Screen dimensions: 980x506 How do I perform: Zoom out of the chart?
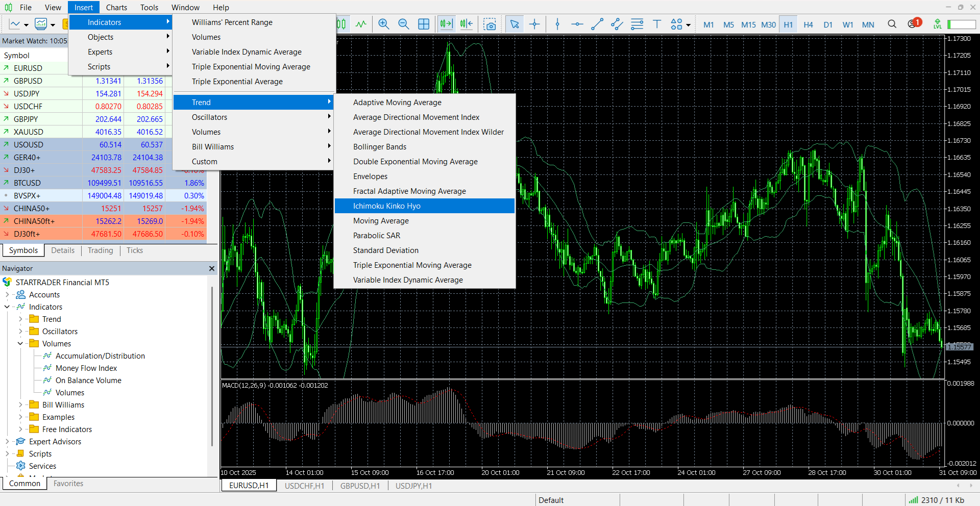(x=403, y=24)
